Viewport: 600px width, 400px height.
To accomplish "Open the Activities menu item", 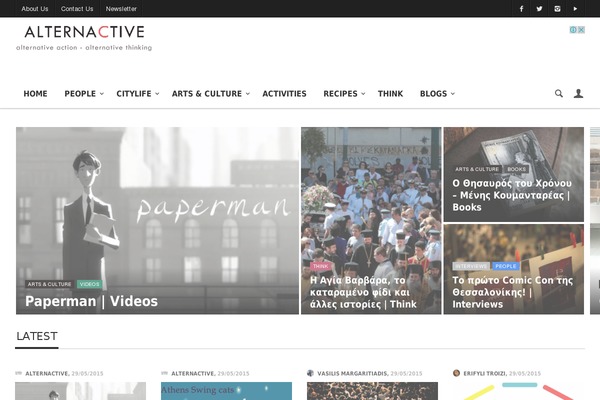I will (x=284, y=93).
